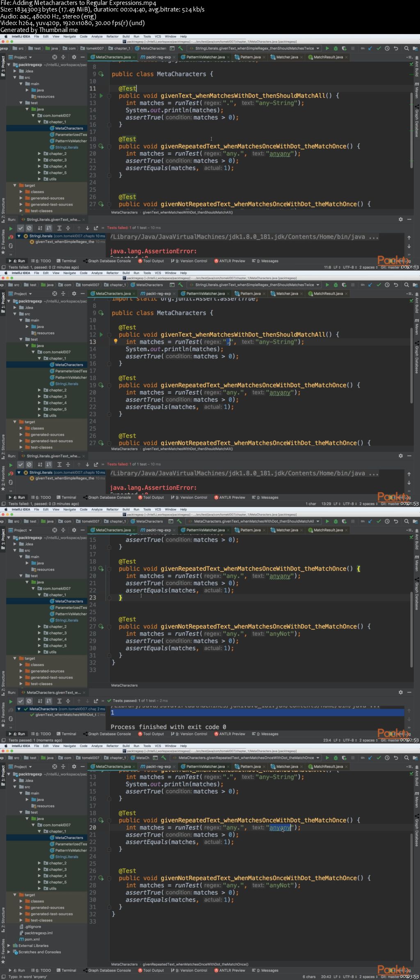Screen dimensions: 420x980
Task: Click the expand-all icon in the 00:02:53 Run panel toolbar
Action: pos(59,701)
